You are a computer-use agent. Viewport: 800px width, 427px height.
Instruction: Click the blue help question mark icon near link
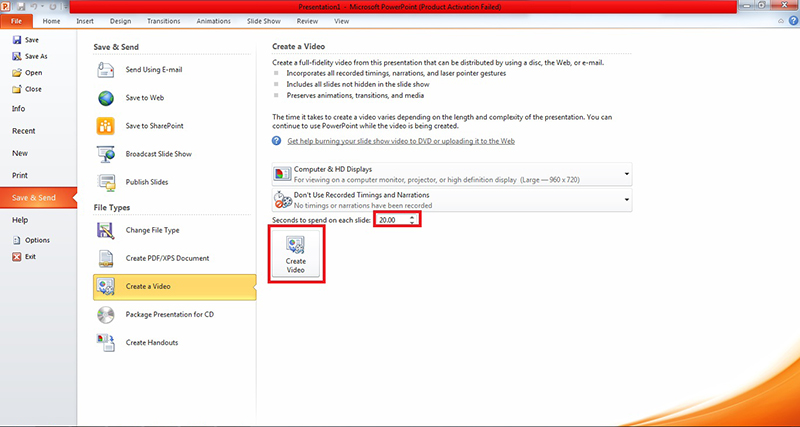[x=277, y=141]
